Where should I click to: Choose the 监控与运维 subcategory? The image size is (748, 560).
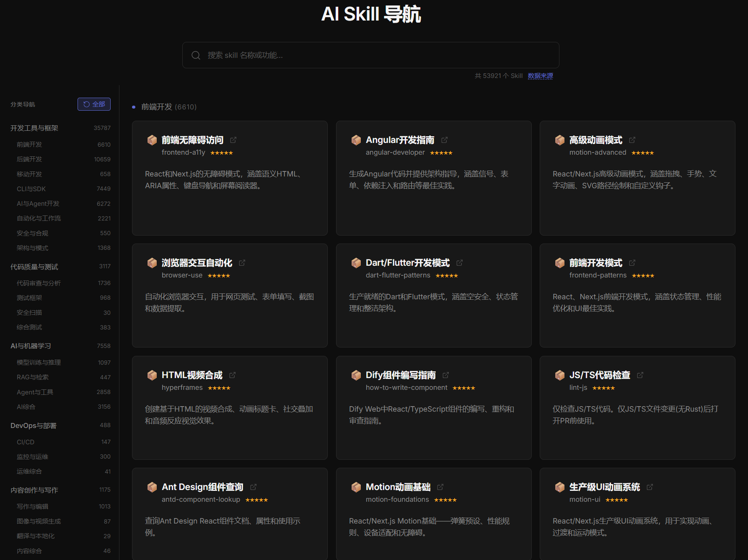point(63,456)
